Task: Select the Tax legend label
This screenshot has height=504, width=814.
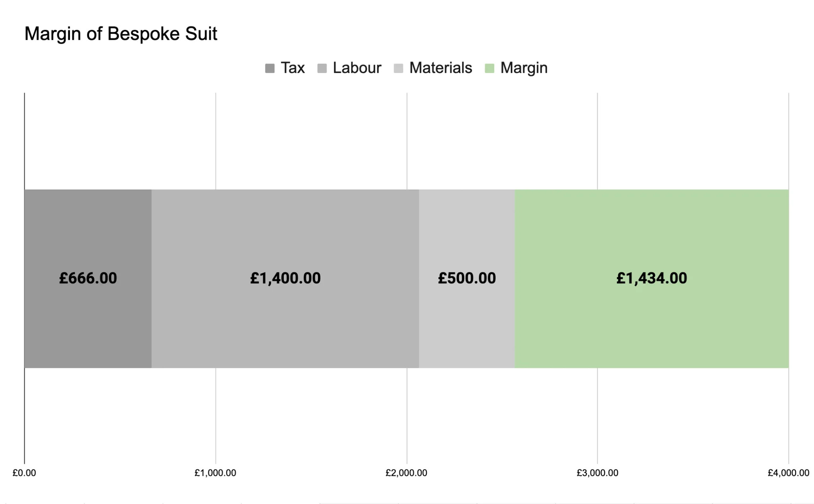Action: point(293,68)
